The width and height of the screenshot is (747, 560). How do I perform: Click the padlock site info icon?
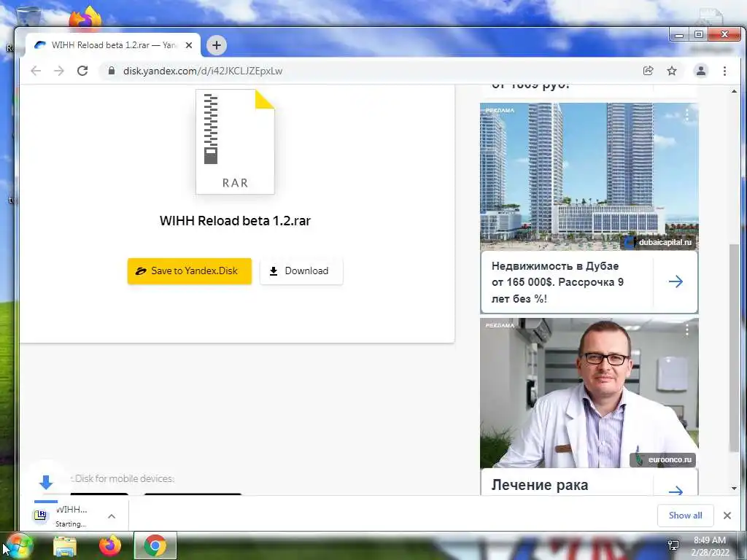pos(112,71)
